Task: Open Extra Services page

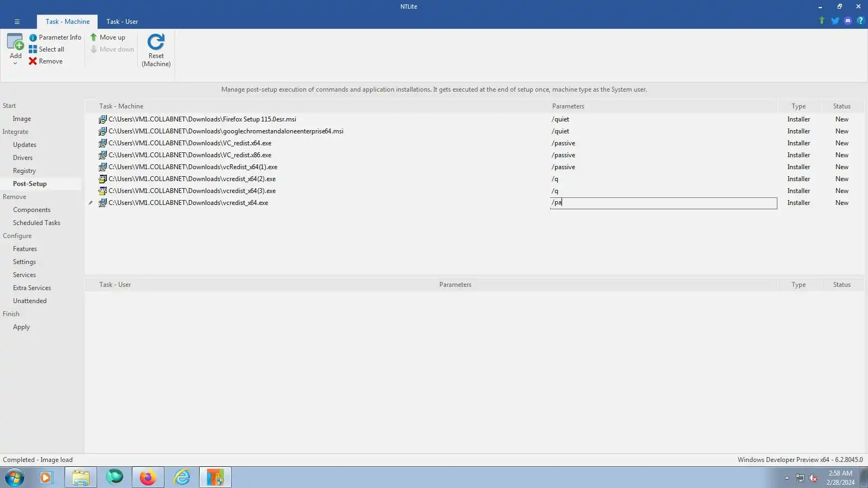Action: point(32,288)
